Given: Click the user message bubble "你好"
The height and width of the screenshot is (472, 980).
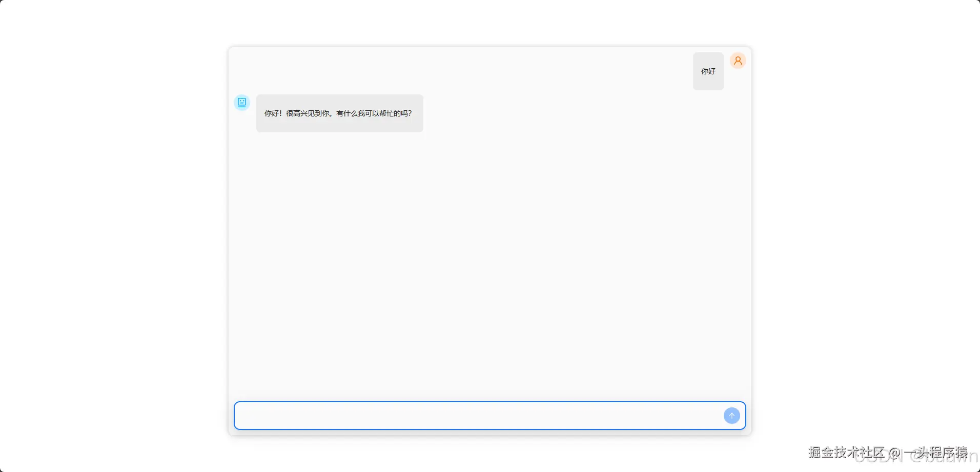Looking at the screenshot, I should point(708,71).
